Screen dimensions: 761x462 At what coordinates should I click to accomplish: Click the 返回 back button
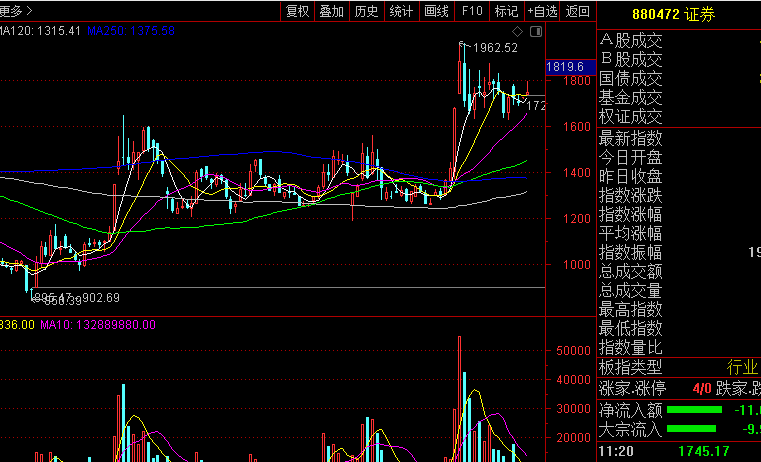578,11
